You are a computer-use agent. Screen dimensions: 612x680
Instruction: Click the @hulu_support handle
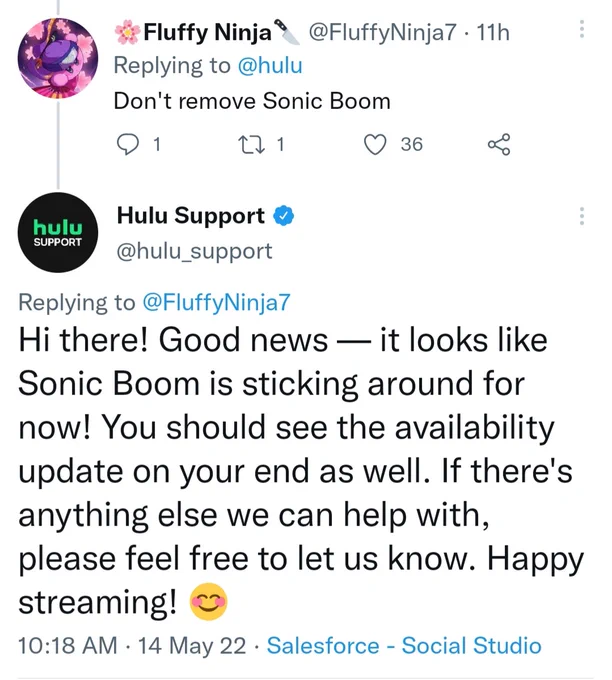[194, 252]
